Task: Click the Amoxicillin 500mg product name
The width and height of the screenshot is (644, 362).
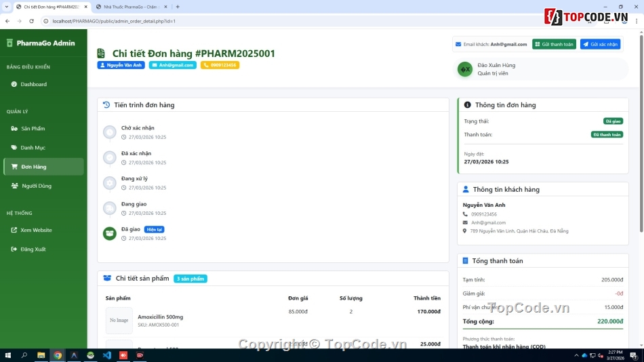Action: 161,317
